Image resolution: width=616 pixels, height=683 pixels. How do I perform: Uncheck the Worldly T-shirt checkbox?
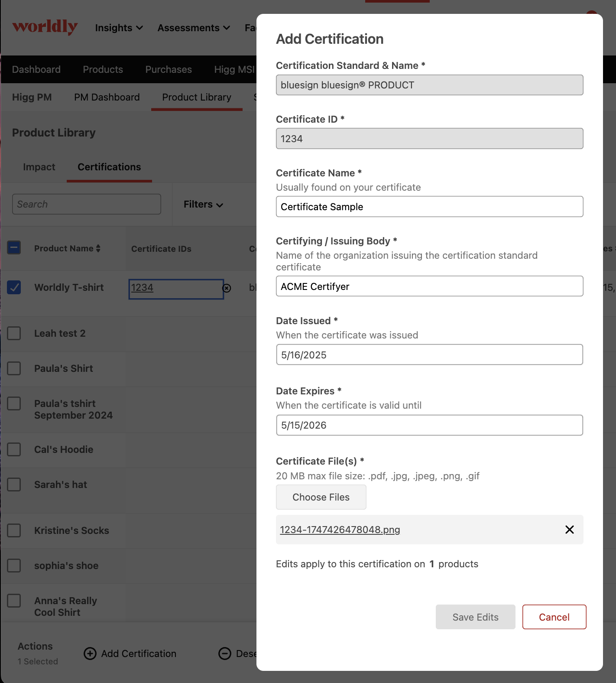[x=14, y=287]
